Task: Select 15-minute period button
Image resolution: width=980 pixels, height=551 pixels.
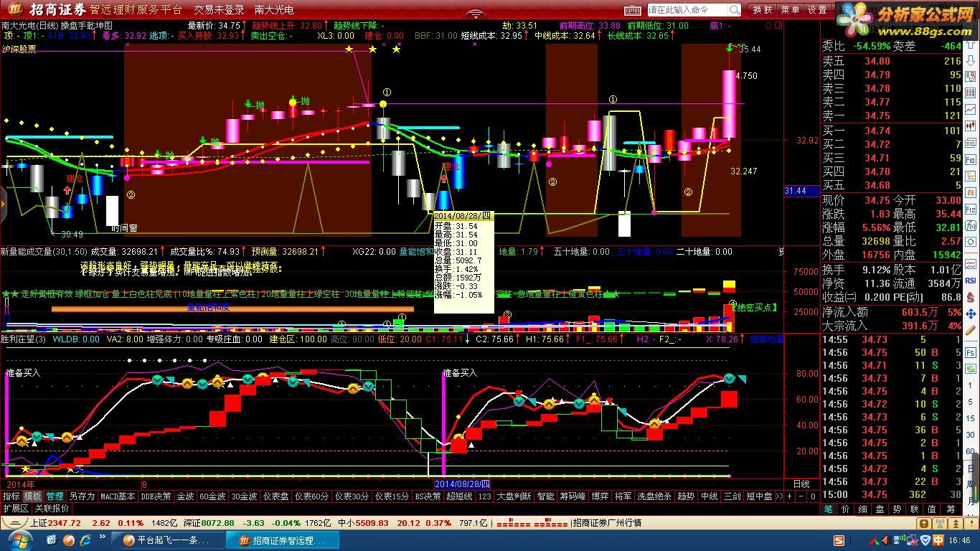Action: pyautogui.click(x=971, y=418)
